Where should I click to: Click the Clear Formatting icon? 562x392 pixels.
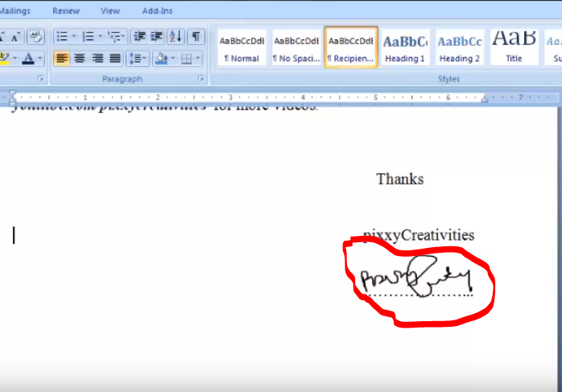pos(35,36)
